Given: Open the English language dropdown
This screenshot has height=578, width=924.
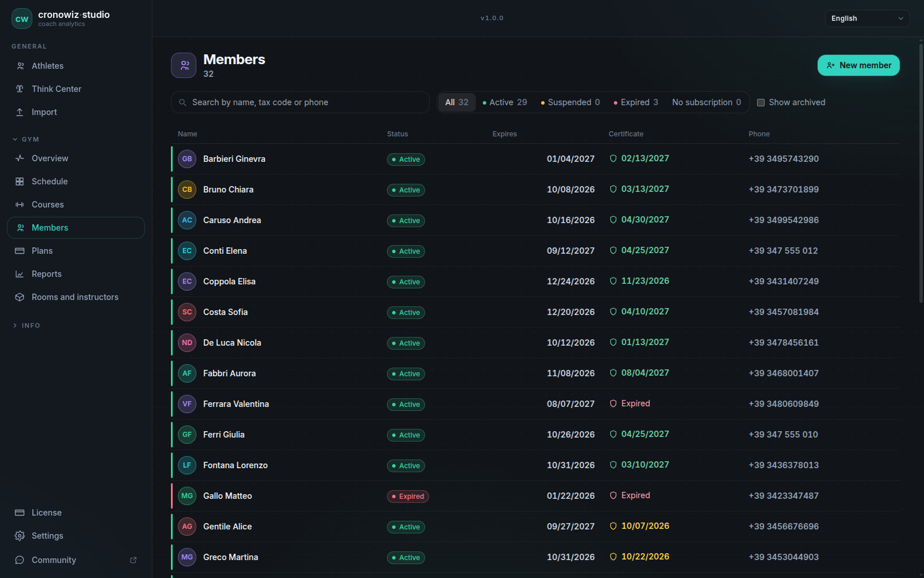Looking at the screenshot, I should click(867, 18).
